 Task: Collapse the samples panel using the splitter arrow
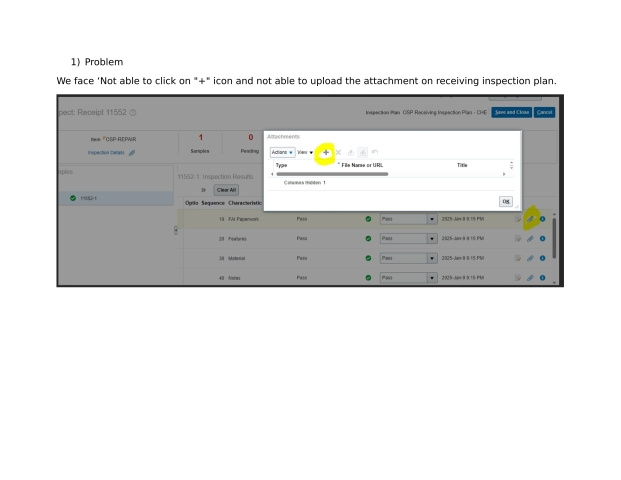click(176, 230)
